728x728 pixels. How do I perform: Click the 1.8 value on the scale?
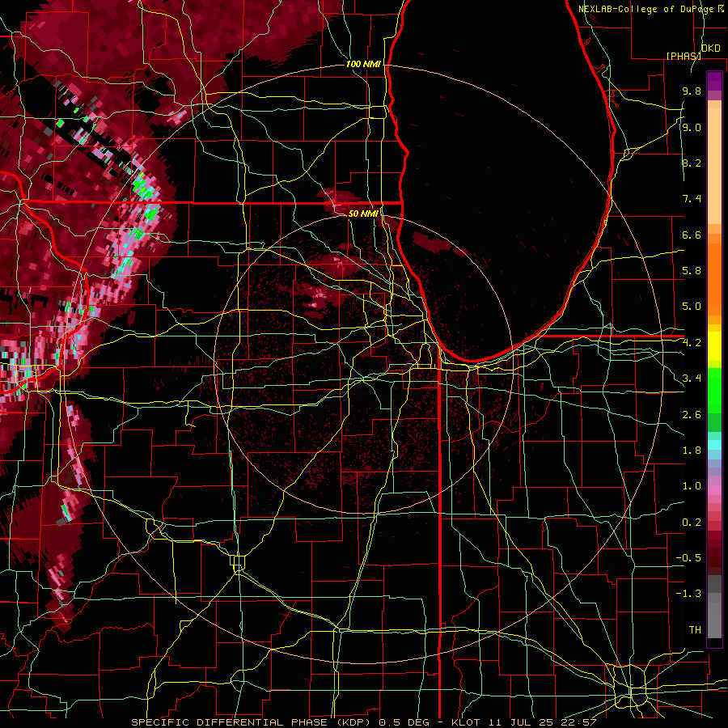pos(692,451)
